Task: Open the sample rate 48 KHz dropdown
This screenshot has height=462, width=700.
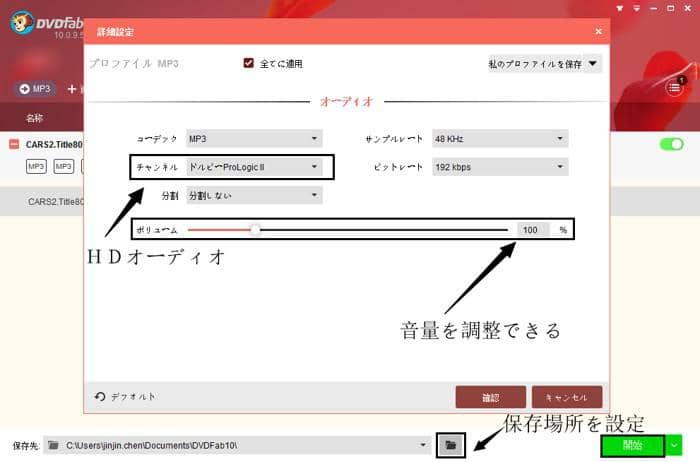Action: click(500, 139)
